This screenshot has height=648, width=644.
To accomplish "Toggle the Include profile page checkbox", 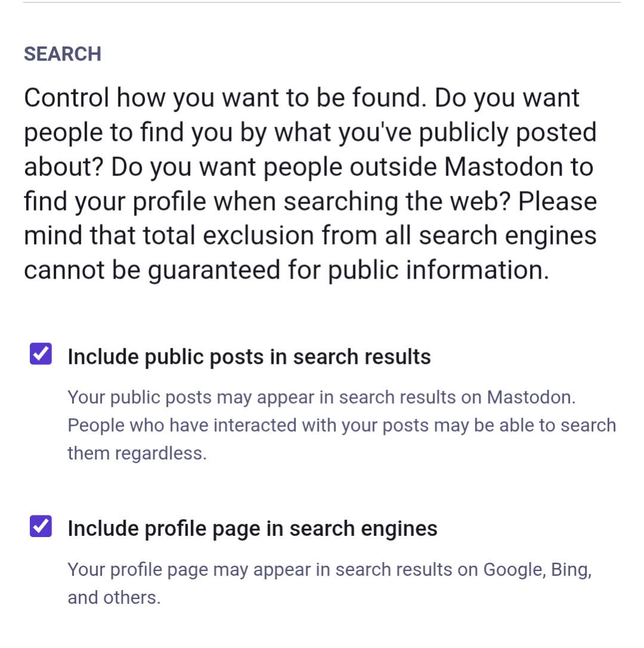I will click(x=41, y=526).
